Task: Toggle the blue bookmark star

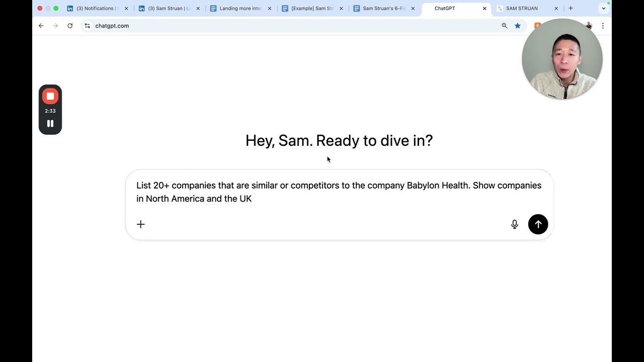Action: tap(517, 26)
